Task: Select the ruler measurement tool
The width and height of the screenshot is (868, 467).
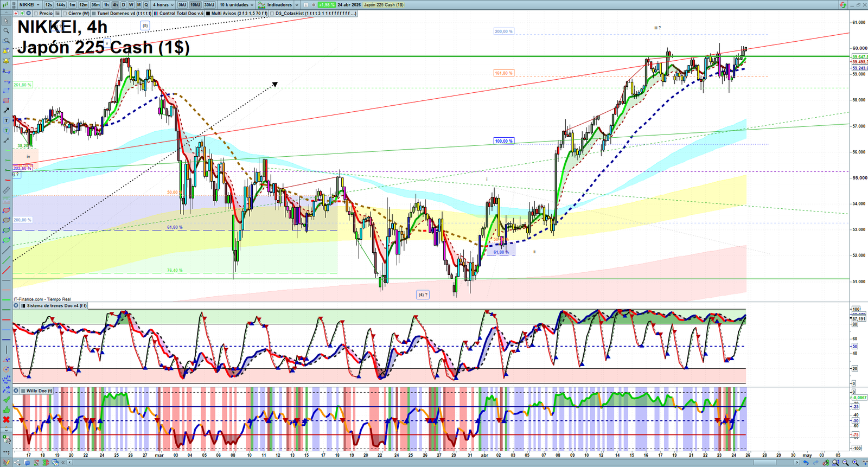Action: click(x=6, y=190)
